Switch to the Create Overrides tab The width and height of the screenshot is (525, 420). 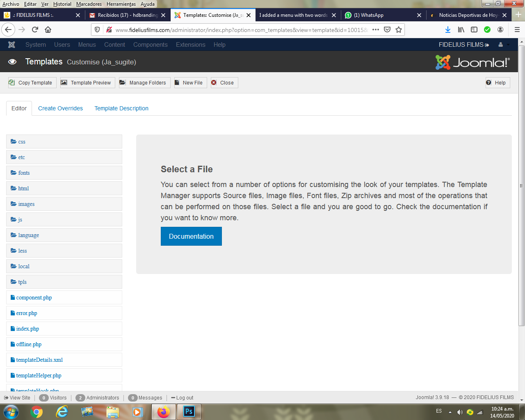[x=60, y=108]
